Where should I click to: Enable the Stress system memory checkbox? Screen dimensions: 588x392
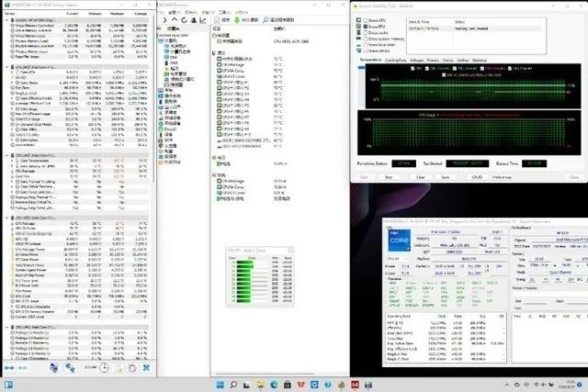tap(366, 39)
